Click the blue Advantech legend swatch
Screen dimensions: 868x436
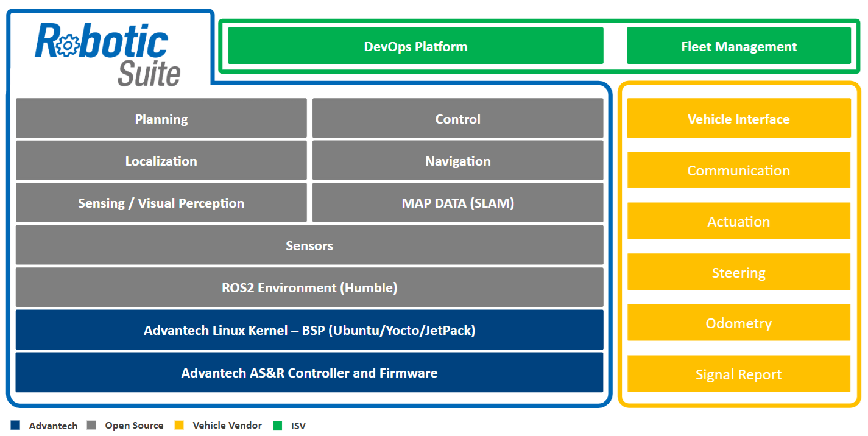coord(15,425)
